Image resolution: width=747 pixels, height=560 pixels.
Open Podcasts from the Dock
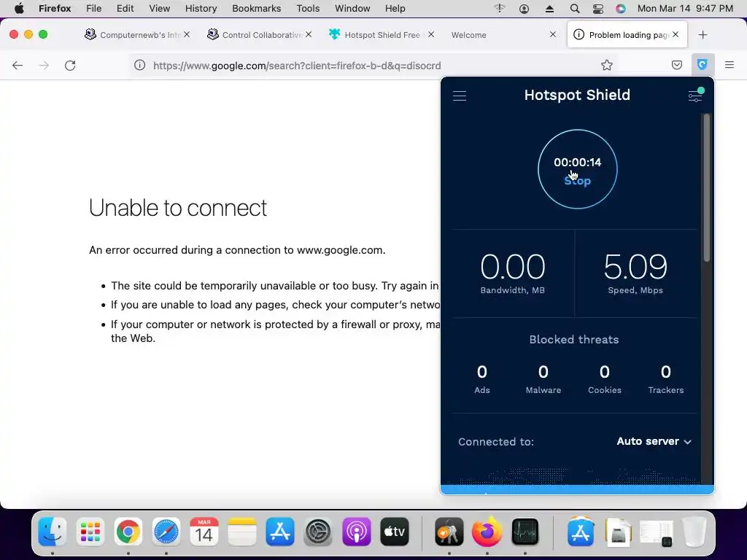click(356, 532)
